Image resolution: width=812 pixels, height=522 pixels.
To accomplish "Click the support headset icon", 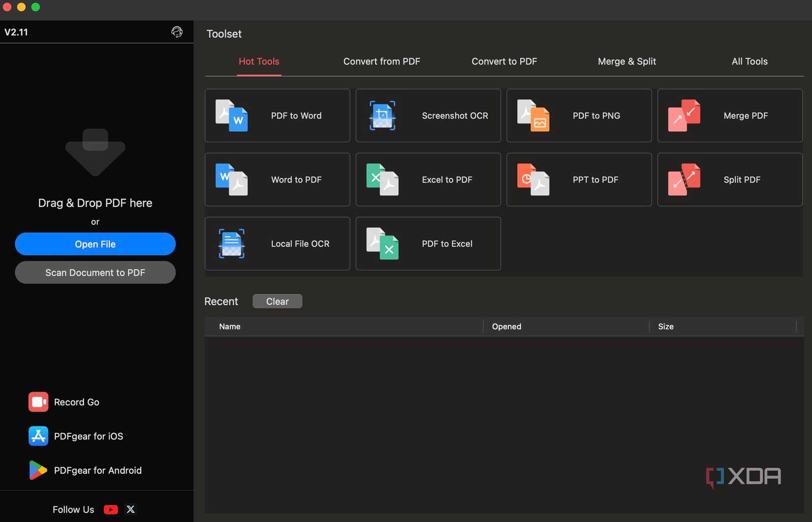I will click(x=177, y=32).
